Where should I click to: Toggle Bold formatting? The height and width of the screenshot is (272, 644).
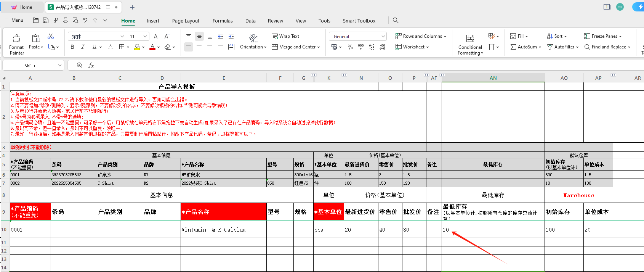72,47
